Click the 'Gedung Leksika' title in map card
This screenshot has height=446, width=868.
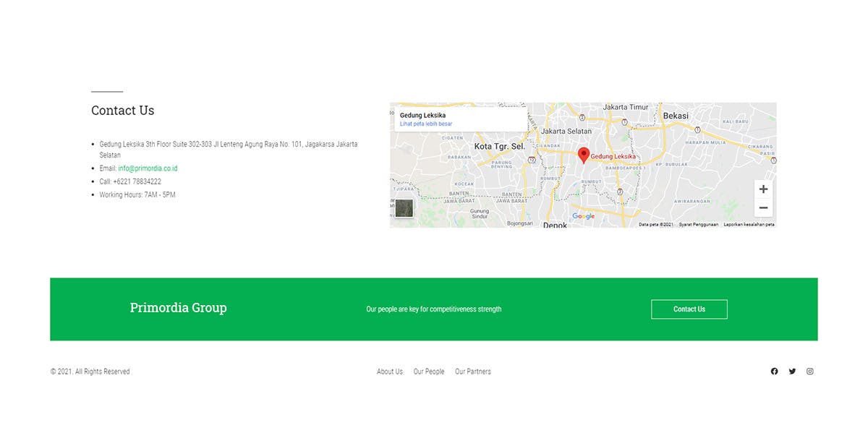click(x=422, y=116)
